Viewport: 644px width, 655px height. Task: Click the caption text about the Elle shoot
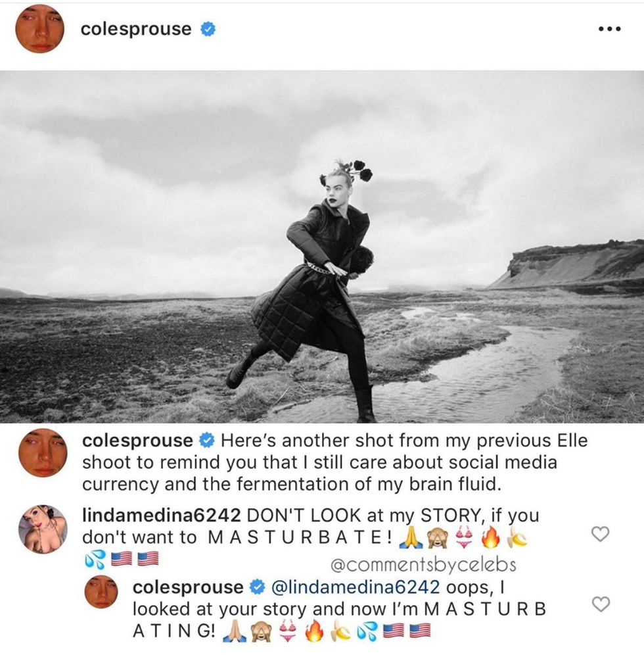(x=334, y=462)
